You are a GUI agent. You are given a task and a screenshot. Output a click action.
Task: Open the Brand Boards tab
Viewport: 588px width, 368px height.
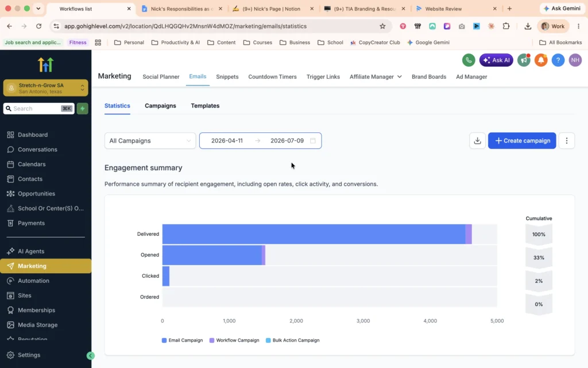[429, 76]
